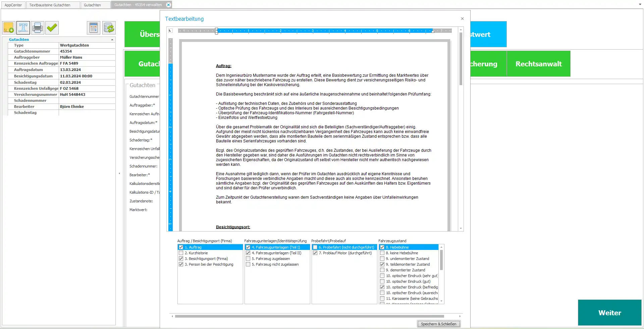Viewport: 644px width, 329px height.
Task: Check the 2. Kurzhistorie checkbox
Action: pyautogui.click(x=181, y=253)
